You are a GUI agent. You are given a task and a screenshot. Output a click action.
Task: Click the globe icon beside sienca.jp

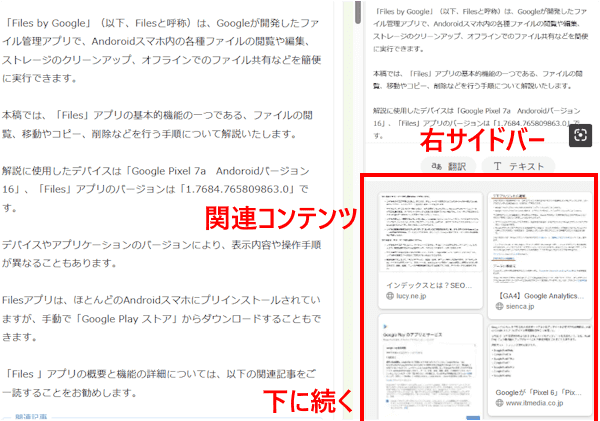click(x=499, y=306)
